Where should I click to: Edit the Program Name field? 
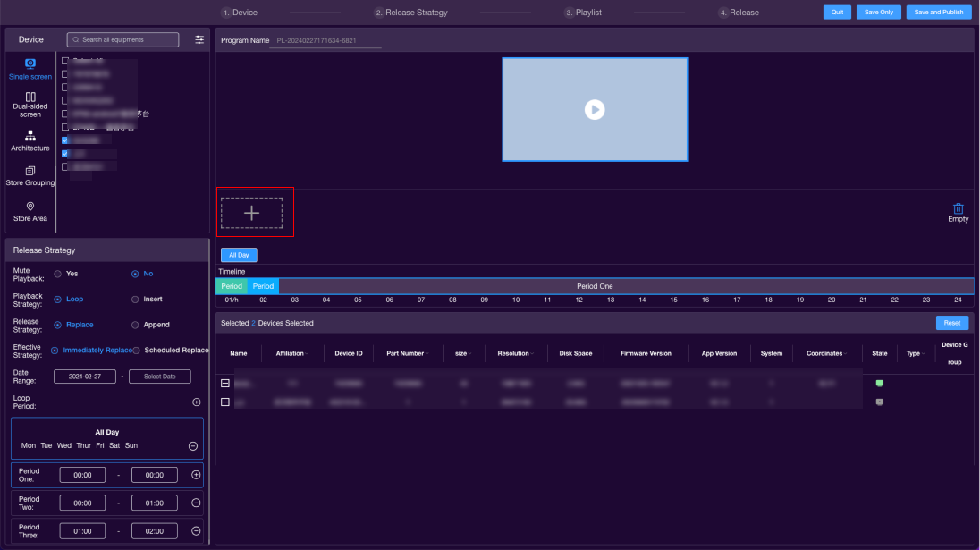click(x=325, y=40)
